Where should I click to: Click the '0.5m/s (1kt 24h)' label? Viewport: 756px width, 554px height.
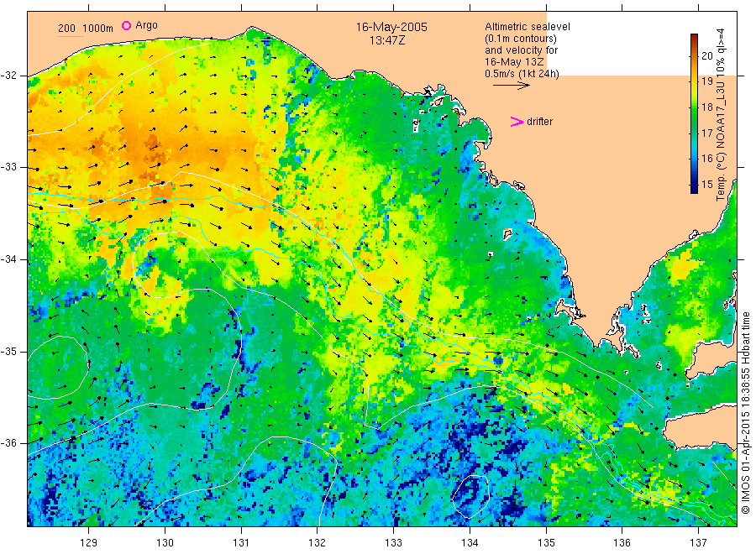coord(522,74)
